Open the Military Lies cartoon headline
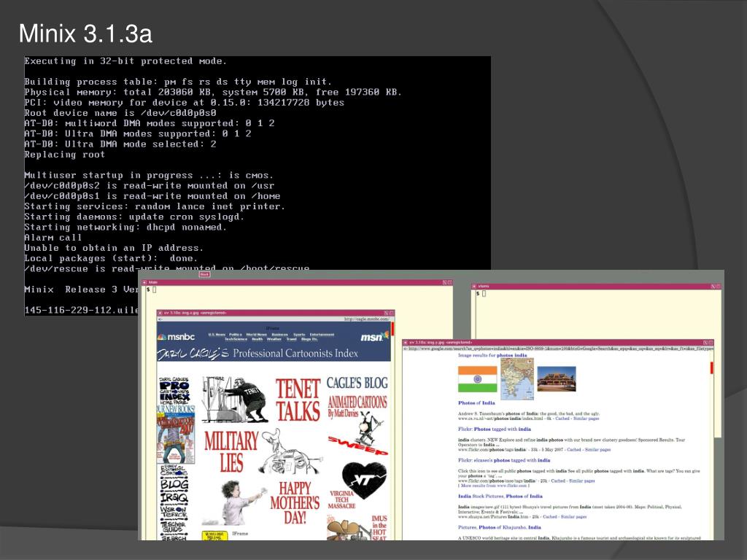Viewport: 747px width, 560px height. coord(231,451)
